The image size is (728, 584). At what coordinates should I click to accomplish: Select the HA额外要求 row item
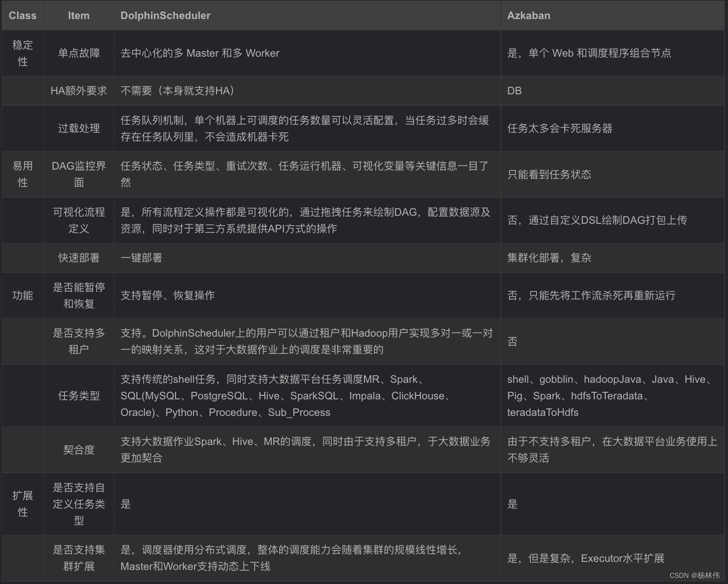78,91
